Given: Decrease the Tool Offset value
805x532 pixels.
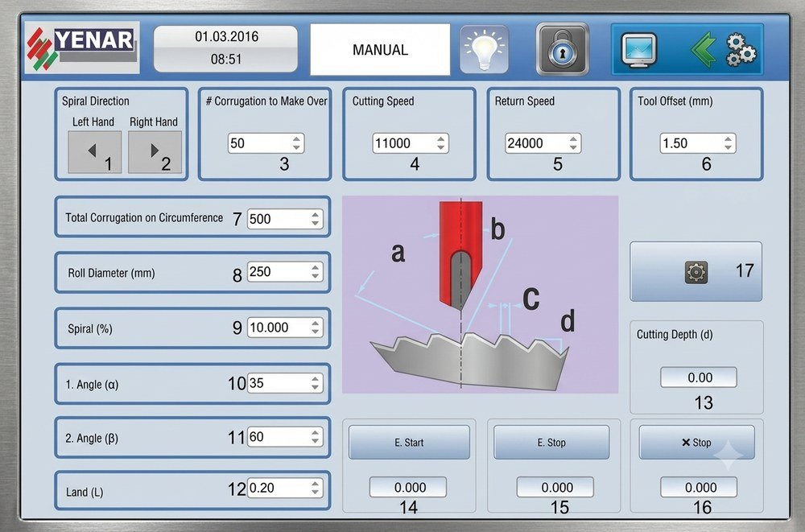Looking at the screenshot, I should pos(729,147).
